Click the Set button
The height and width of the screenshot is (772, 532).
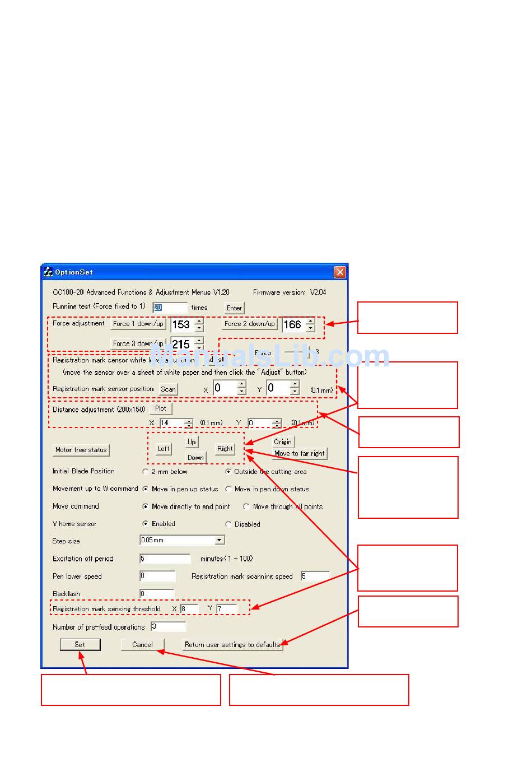(x=80, y=645)
